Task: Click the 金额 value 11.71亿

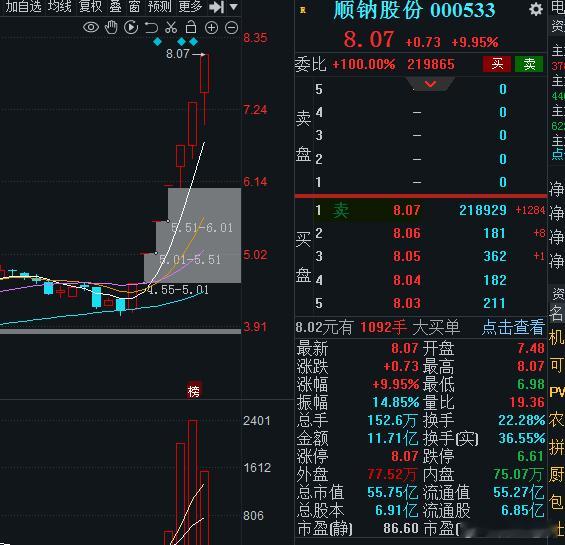Action: 393,438
